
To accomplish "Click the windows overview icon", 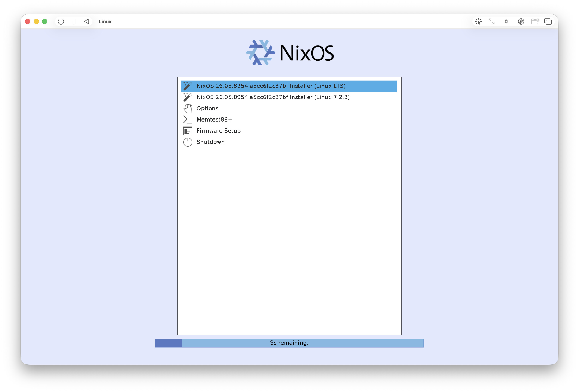I will click(548, 21).
